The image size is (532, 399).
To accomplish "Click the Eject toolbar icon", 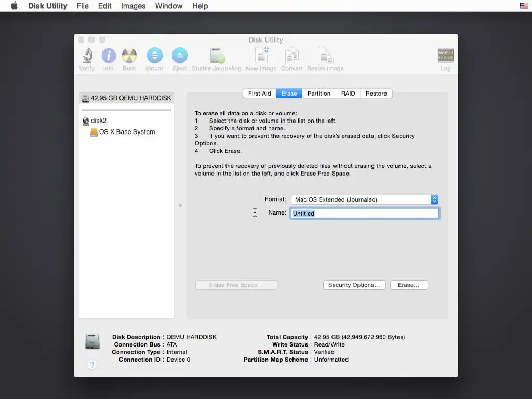I will pos(179,55).
